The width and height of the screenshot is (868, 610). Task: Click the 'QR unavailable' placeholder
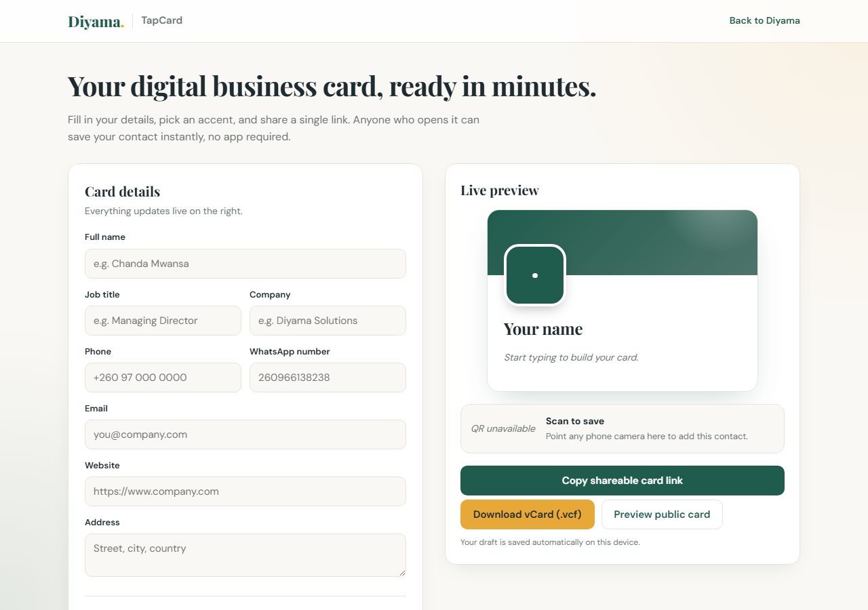503,428
